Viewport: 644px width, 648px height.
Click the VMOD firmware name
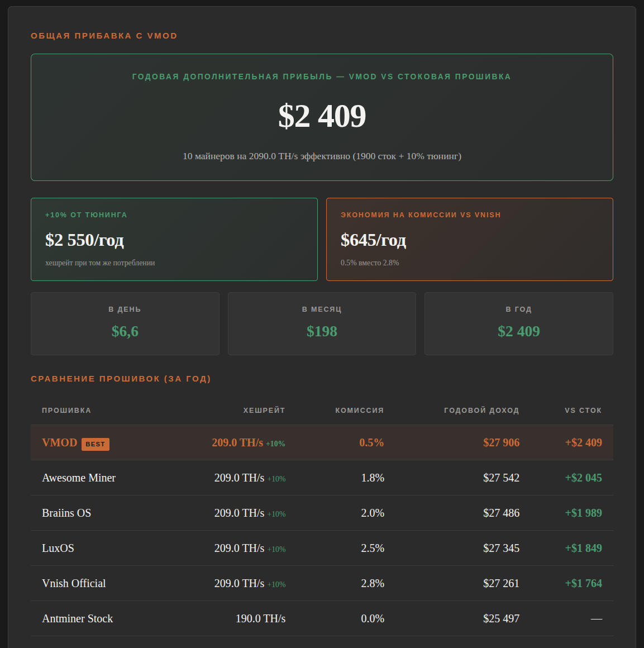point(59,442)
